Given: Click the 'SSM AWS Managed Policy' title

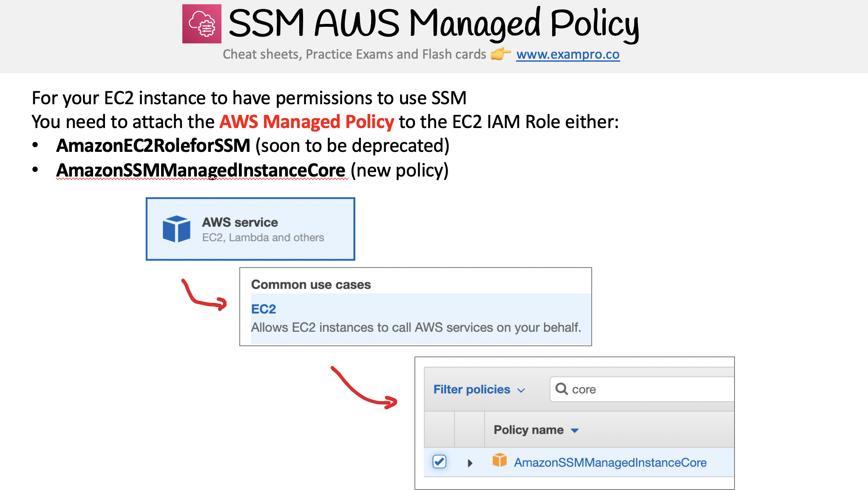Looking at the screenshot, I should click(x=434, y=24).
